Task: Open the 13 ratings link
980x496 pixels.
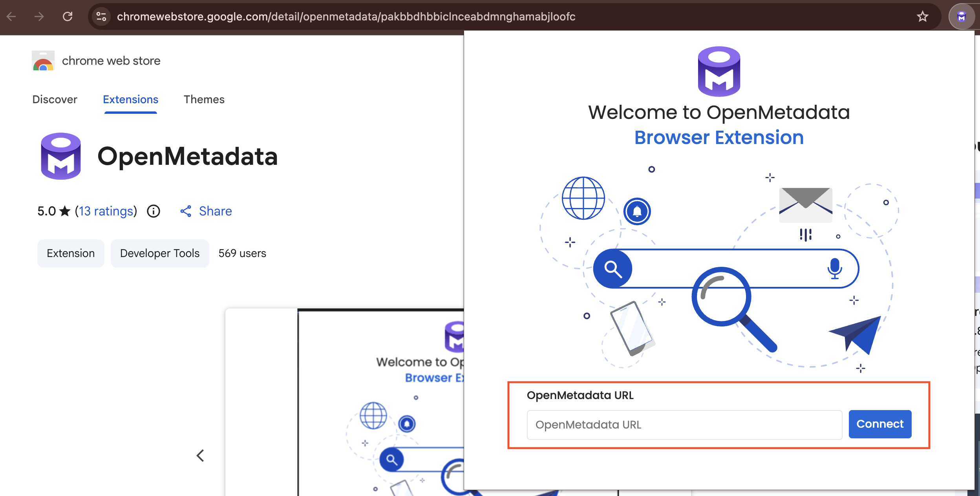Action: [x=106, y=211]
